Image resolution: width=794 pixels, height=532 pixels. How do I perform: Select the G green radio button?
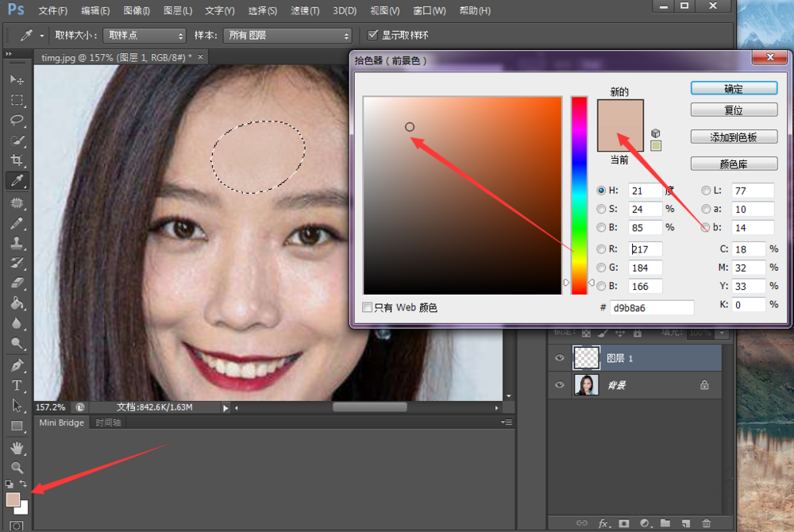(x=601, y=268)
